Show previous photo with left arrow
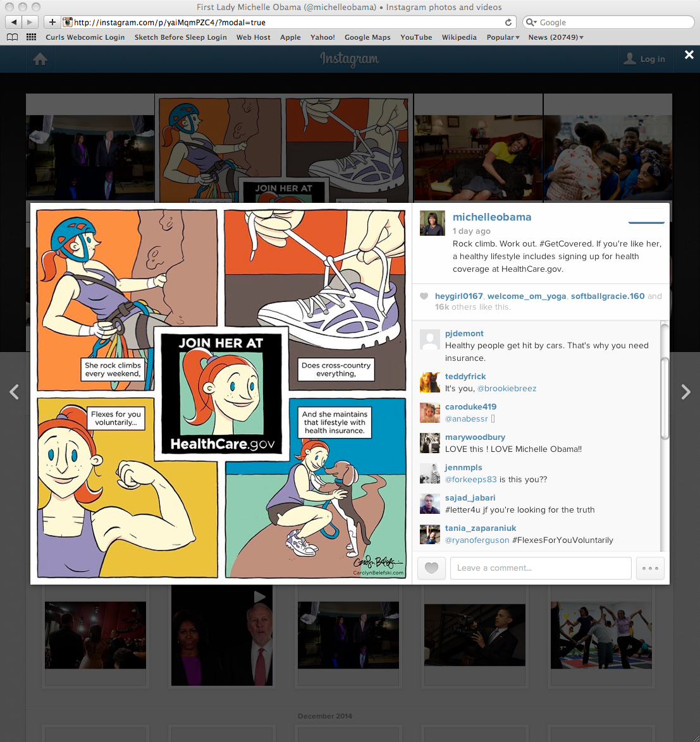This screenshot has height=742, width=700. pyautogui.click(x=14, y=392)
